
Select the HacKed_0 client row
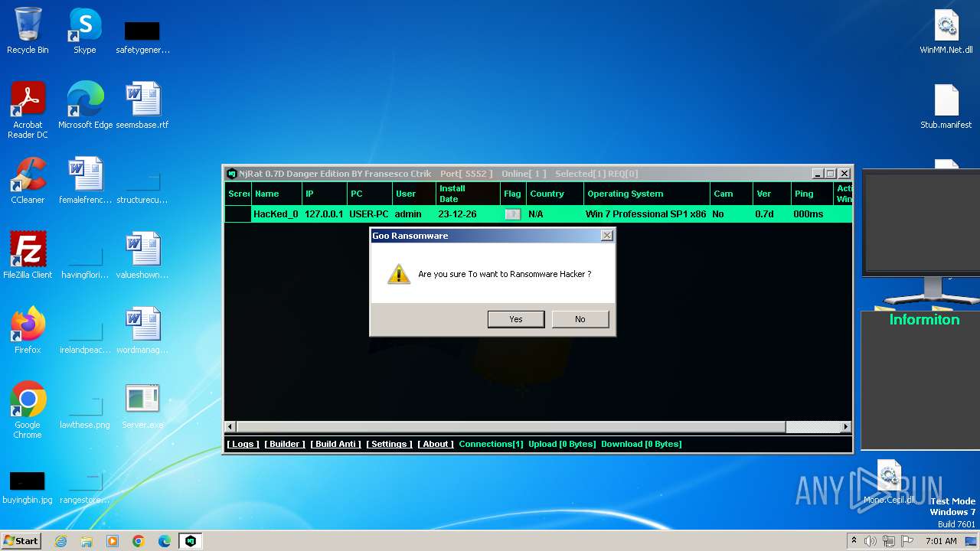click(538, 214)
